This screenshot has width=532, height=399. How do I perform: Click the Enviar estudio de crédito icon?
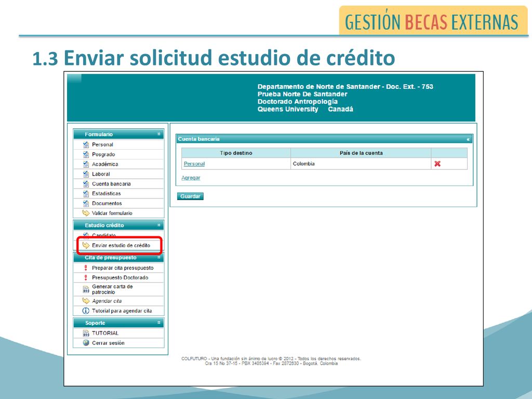click(86, 245)
